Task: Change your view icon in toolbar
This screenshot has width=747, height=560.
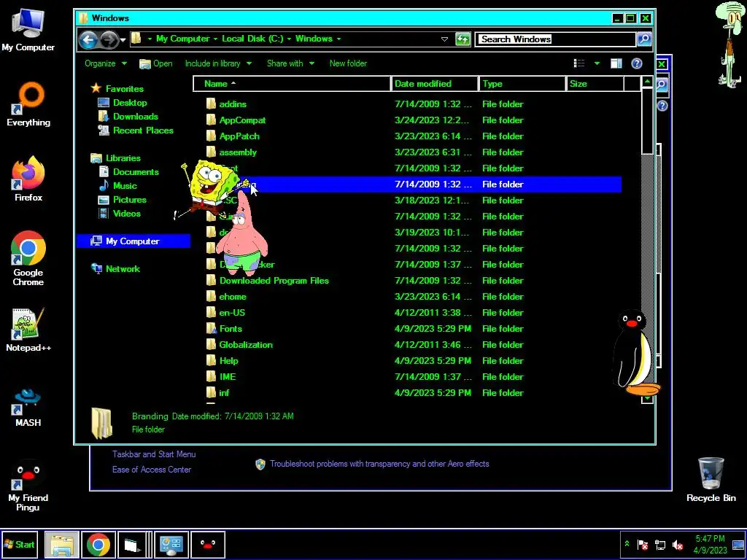Action: (x=579, y=63)
